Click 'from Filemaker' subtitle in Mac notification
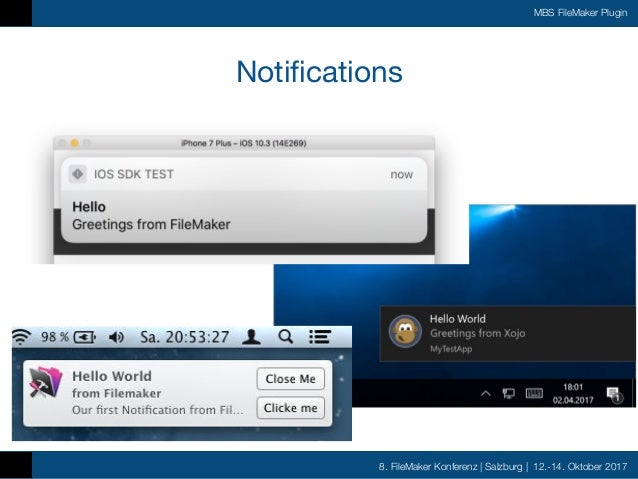Viewport: 638px width, 479px height. pyautogui.click(x=117, y=393)
